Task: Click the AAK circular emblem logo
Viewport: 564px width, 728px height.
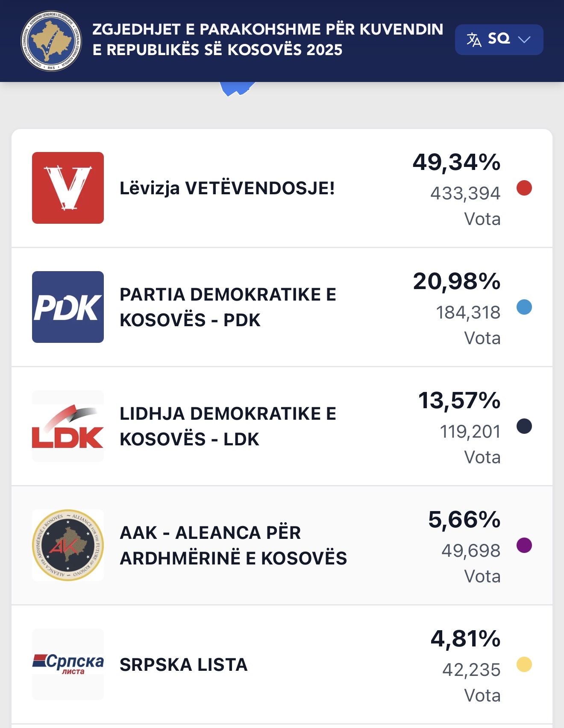Action: tap(68, 545)
